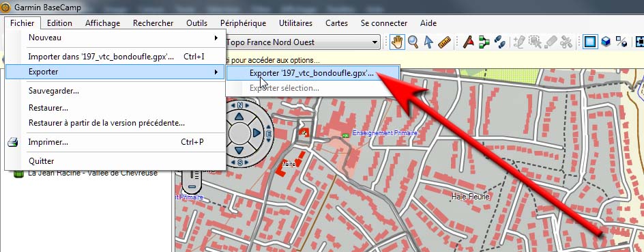Choose the new waypoint flag tool

tap(469, 42)
